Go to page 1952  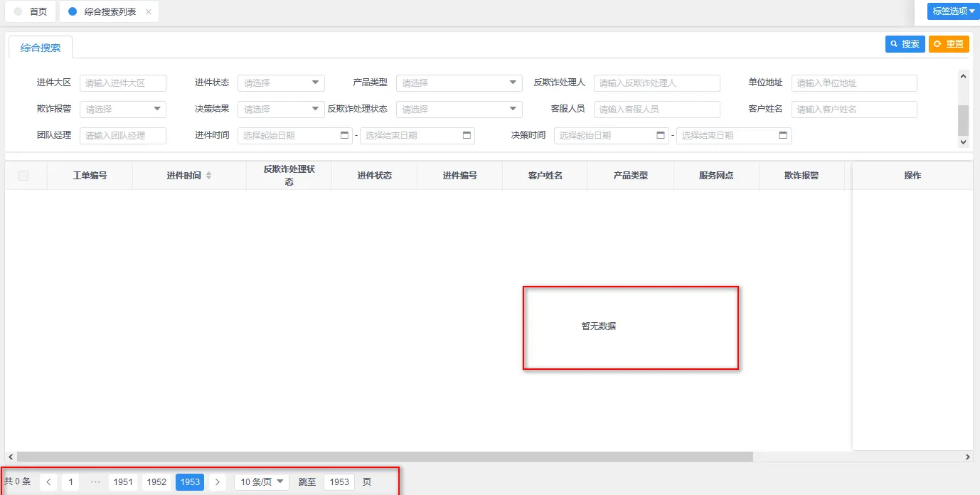pyautogui.click(x=156, y=482)
